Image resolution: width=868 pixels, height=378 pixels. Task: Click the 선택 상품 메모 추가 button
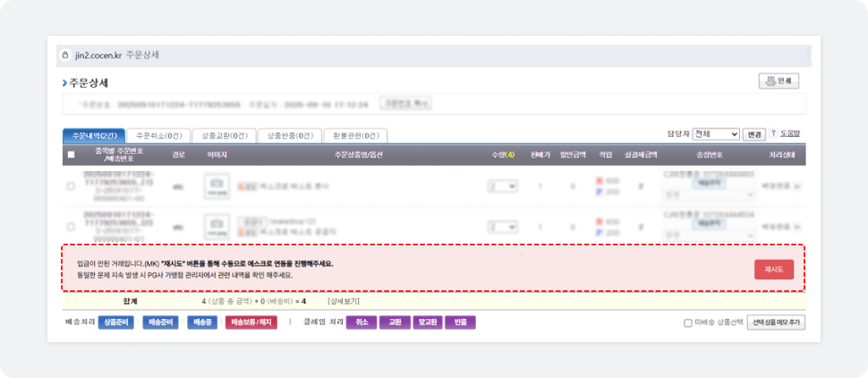pos(776,322)
